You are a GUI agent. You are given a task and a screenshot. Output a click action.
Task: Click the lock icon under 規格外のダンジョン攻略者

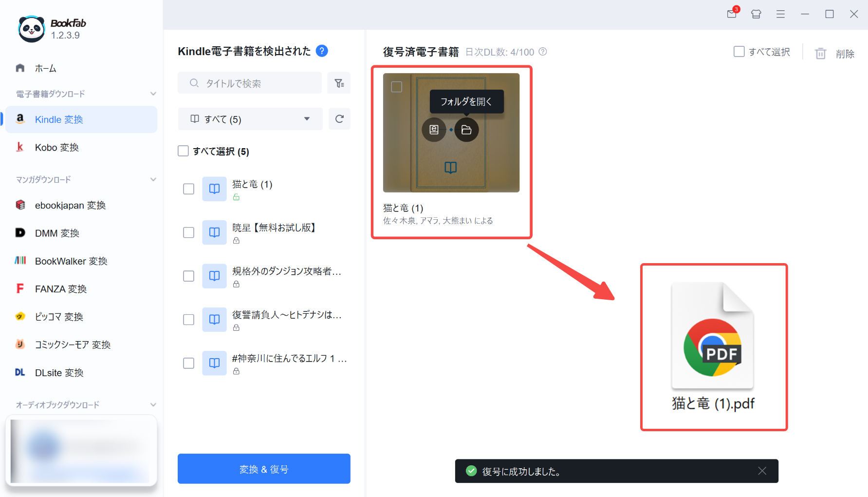tap(236, 284)
